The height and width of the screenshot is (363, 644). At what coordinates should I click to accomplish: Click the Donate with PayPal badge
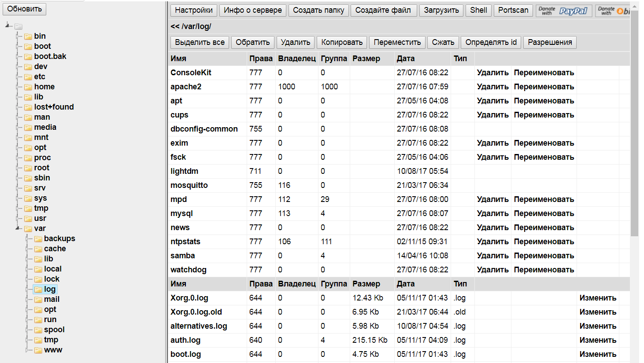point(564,11)
